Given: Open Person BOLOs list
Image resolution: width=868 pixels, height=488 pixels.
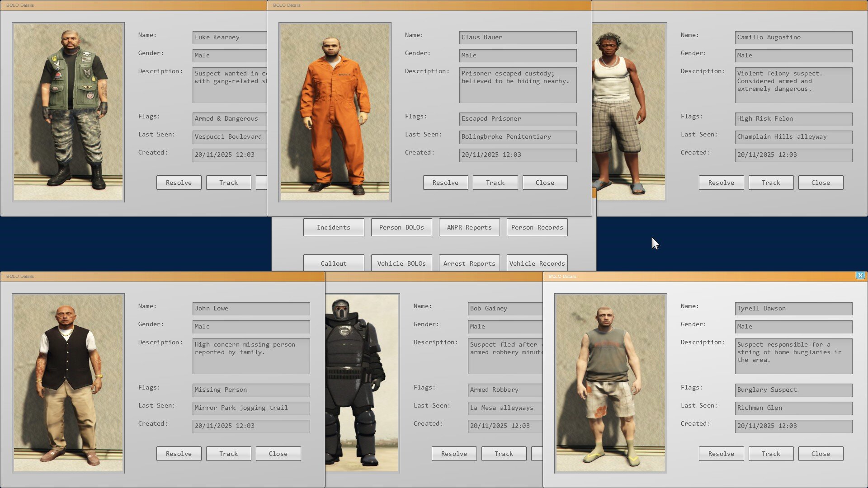Looking at the screenshot, I should coord(401,227).
